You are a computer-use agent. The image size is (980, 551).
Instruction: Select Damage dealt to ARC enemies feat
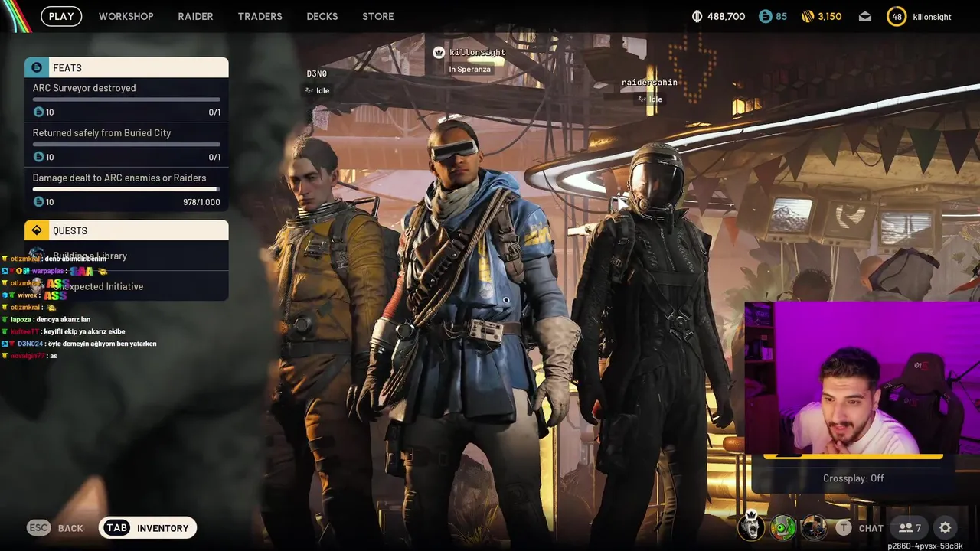tap(126, 189)
